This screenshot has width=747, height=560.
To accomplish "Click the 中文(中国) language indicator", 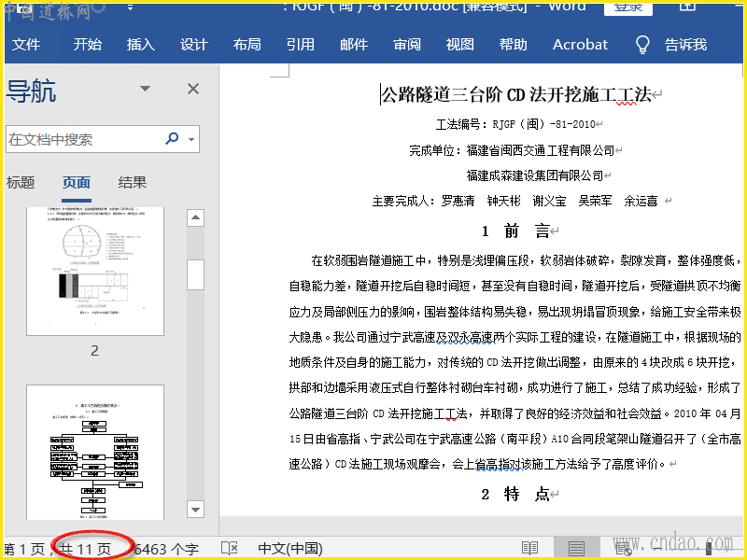I will (290, 549).
